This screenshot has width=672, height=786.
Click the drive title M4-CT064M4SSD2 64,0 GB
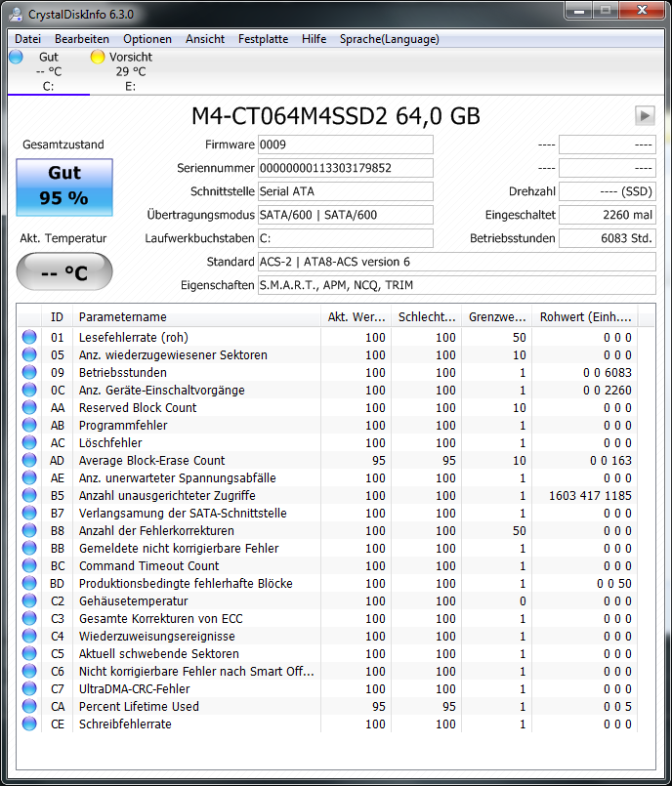point(336,116)
